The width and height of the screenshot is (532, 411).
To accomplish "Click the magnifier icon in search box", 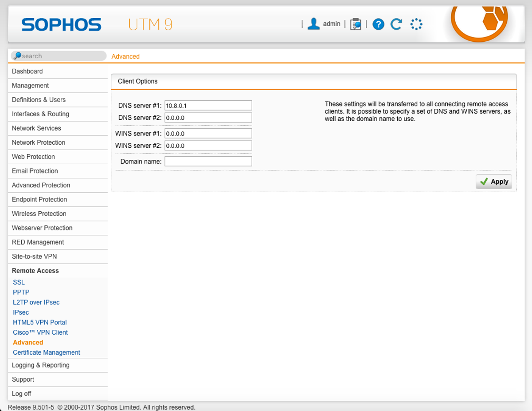I will tap(17, 56).
